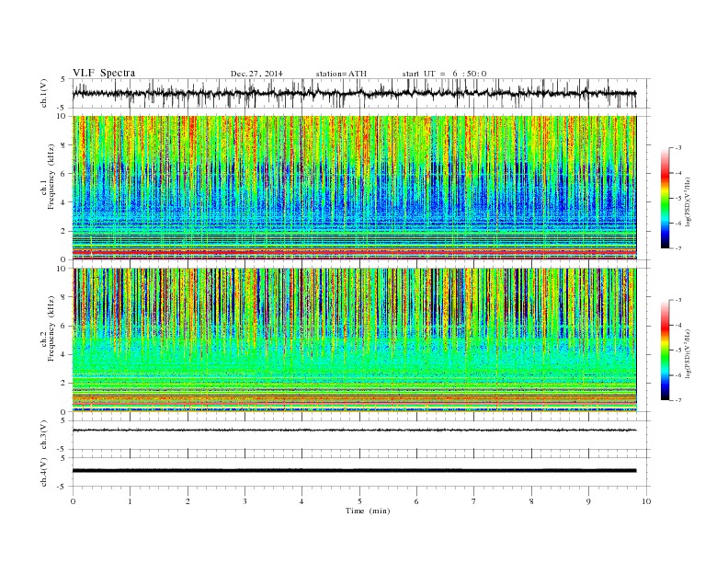Click time axis tick label "3"

(245, 501)
